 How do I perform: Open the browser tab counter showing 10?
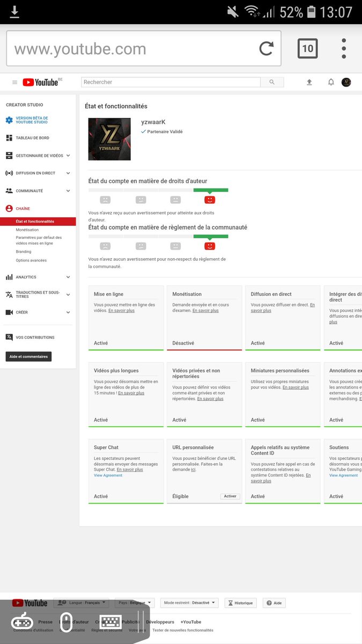coord(307,49)
